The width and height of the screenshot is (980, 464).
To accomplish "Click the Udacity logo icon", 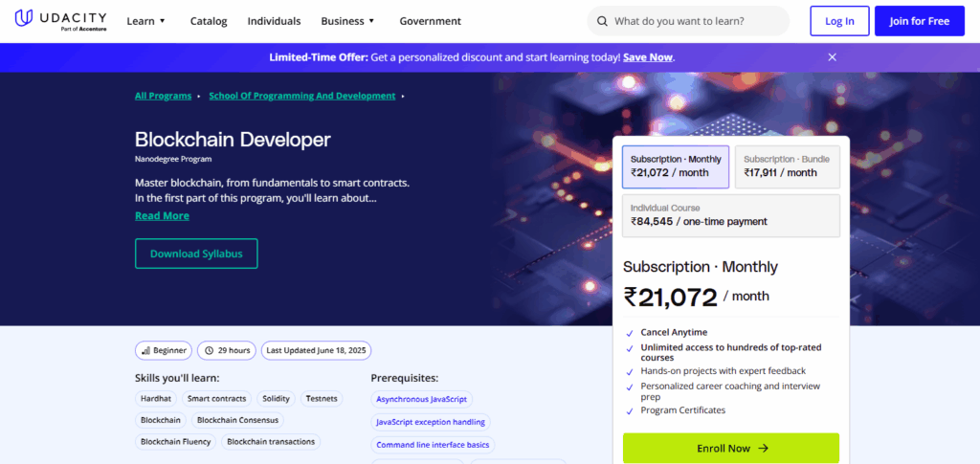I will (26, 20).
